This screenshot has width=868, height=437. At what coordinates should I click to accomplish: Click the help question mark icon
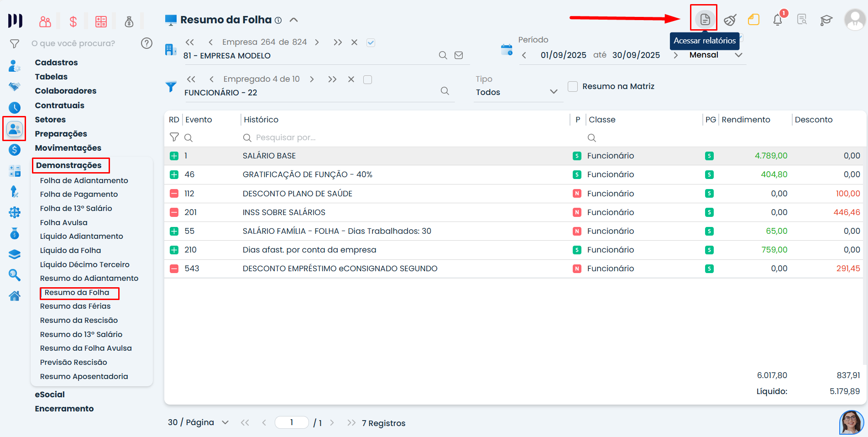pyautogui.click(x=146, y=43)
